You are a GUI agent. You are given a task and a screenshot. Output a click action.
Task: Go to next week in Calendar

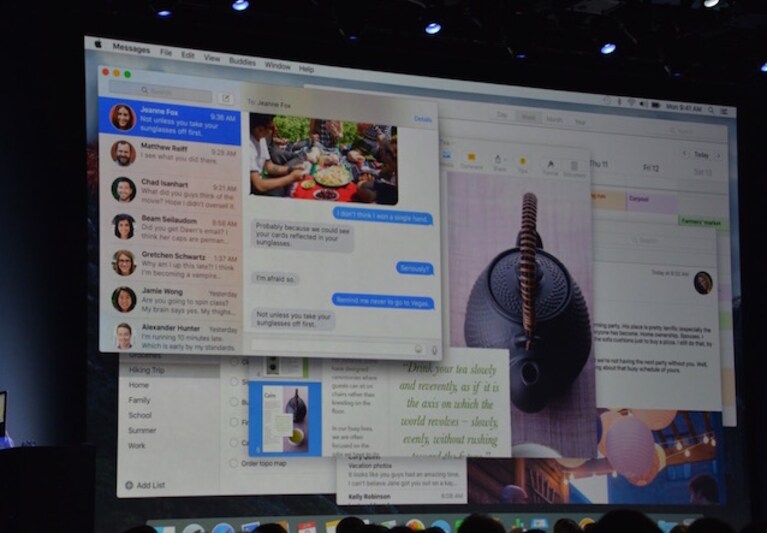[x=718, y=155]
